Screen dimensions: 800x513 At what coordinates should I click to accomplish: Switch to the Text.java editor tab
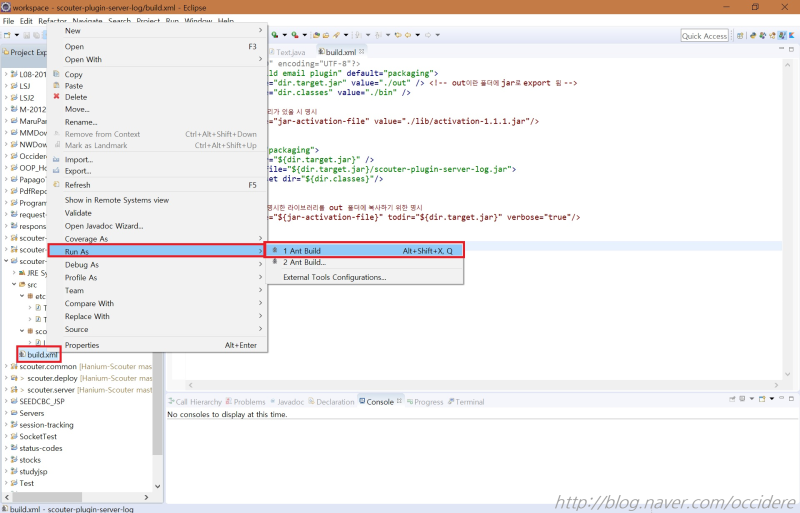[x=287, y=52]
